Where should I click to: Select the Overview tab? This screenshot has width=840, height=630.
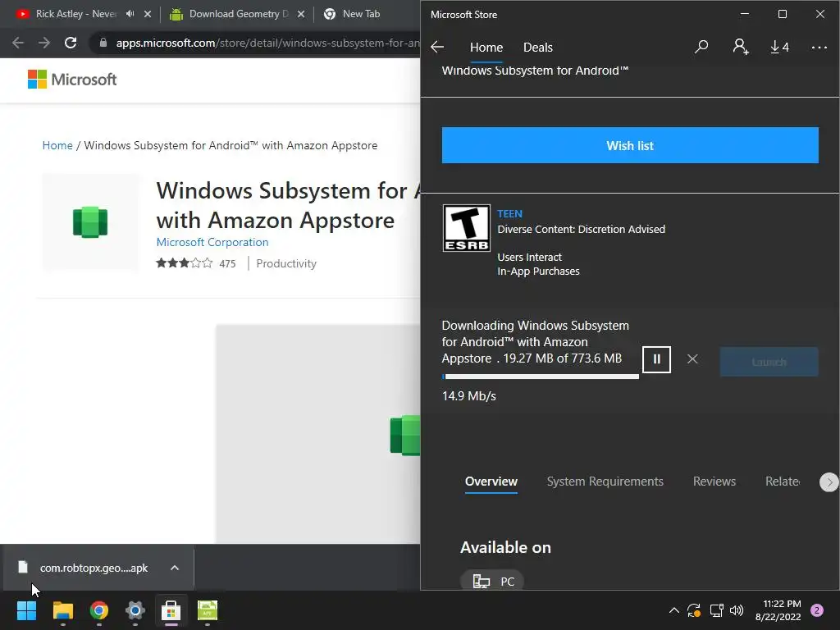491,481
